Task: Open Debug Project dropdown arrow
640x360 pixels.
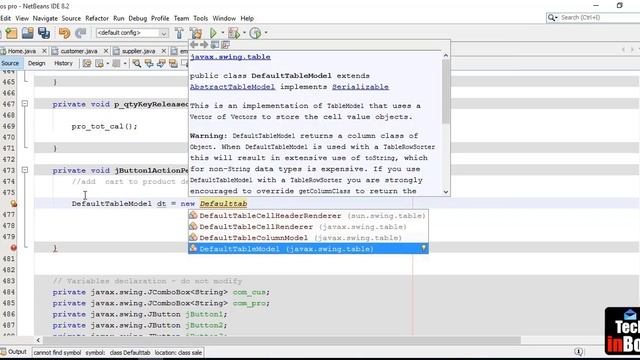Action: tap(244, 33)
